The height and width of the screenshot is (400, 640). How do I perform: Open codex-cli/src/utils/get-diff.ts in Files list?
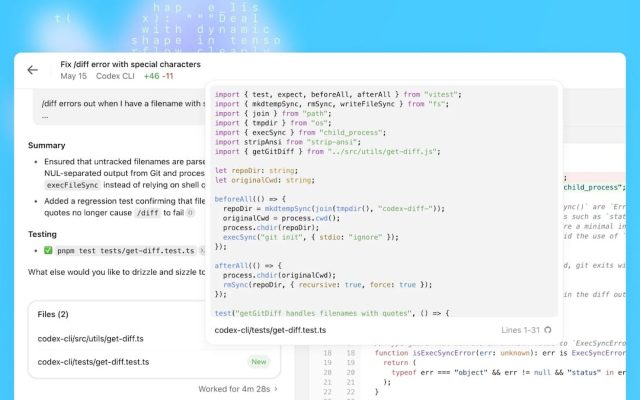tap(91, 338)
